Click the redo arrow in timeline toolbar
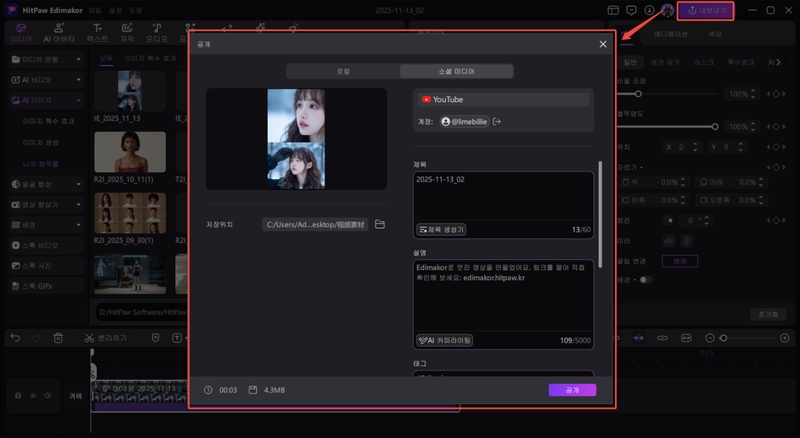The image size is (800, 438). pyautogui.click(x=37, y=338)
